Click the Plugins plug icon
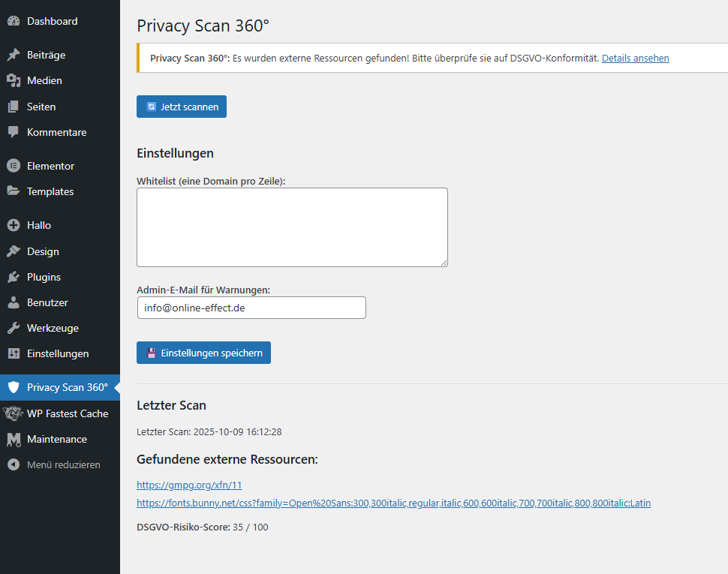Viewport: 728px width, 574px height. [x=13, y=277]
